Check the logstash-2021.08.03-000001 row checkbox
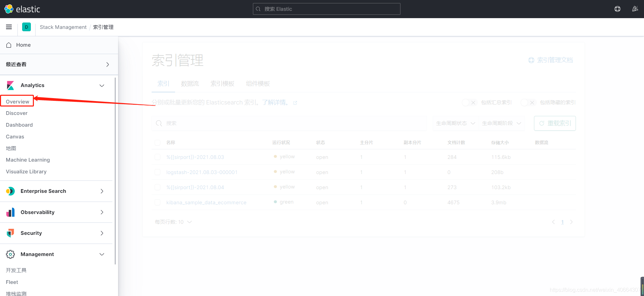Screen dimensions: 644x296 point(157,172)
